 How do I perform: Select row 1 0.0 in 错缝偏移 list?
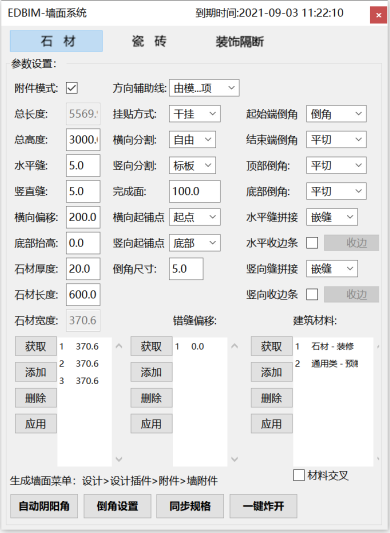click(200, 346)
